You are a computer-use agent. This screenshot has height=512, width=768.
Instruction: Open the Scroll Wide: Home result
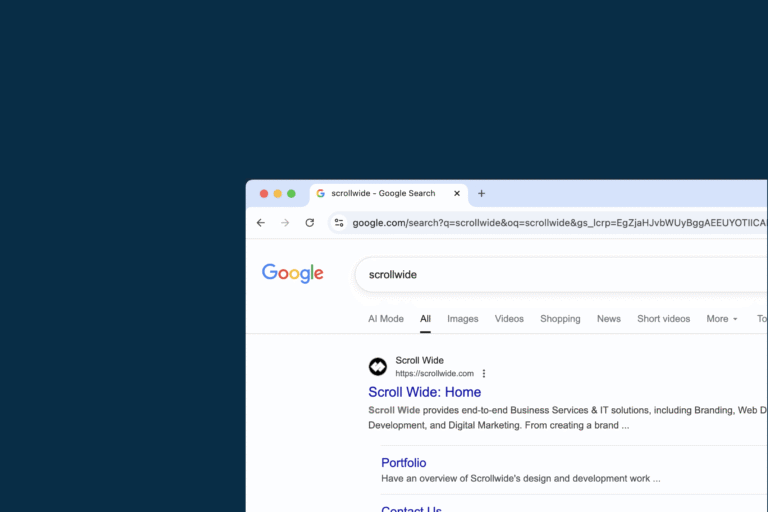[424, 392]
